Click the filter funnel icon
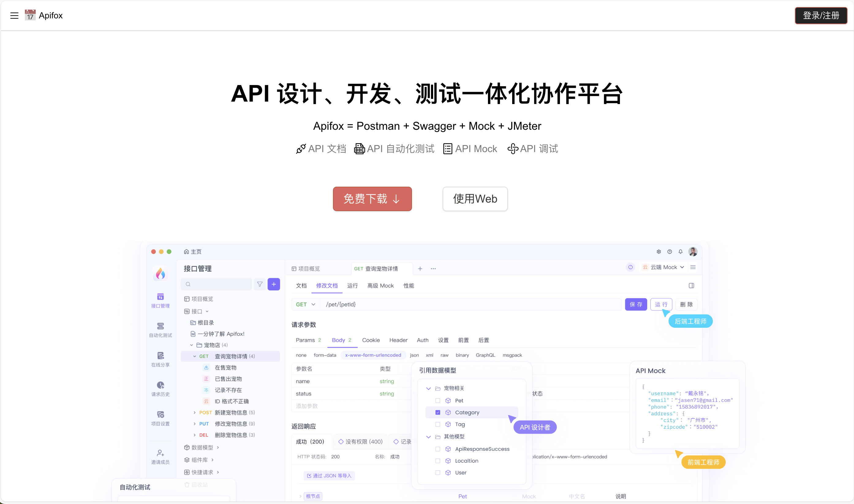The width and height of the screenshot is (854, 504). [260, 284]
